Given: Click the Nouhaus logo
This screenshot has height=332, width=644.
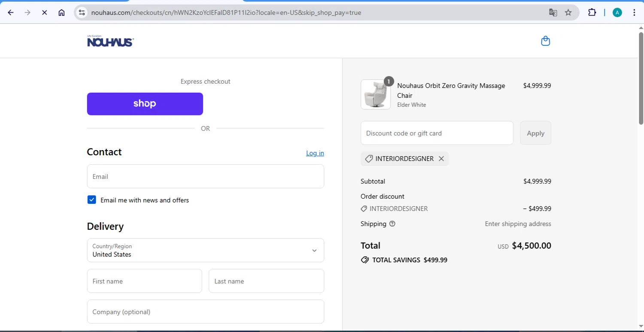Looking at the screenshot, I should point(110,41).
